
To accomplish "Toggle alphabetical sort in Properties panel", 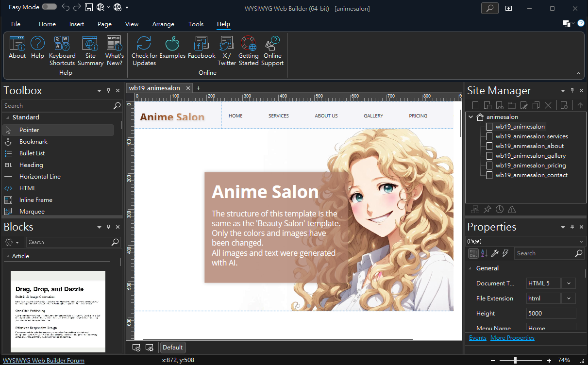I will coord(484,253).
